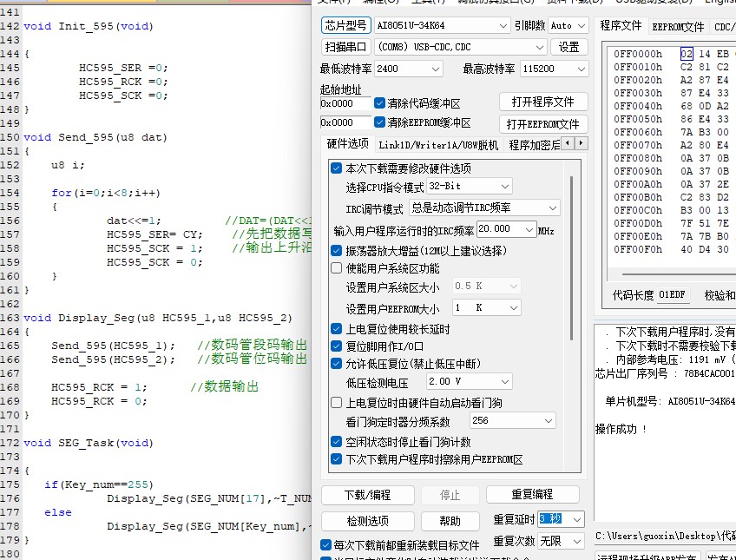Open 帮助 help button
This screenshot has width=736, height=560.
450,521
